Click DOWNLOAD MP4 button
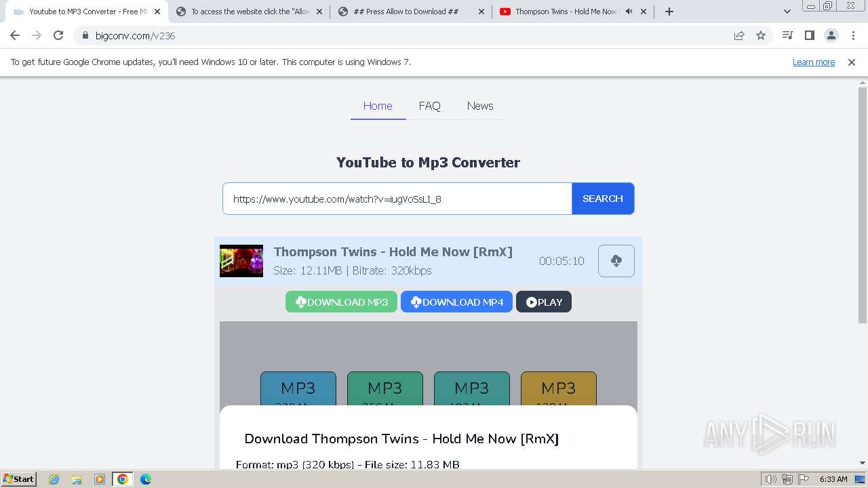868x488 pixels. pyautogui.click(x=456, y=302)
